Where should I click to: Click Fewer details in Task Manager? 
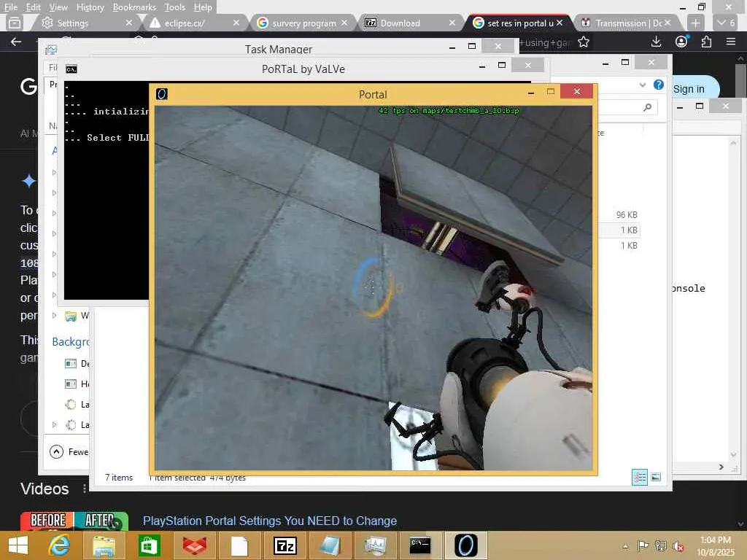69,451
